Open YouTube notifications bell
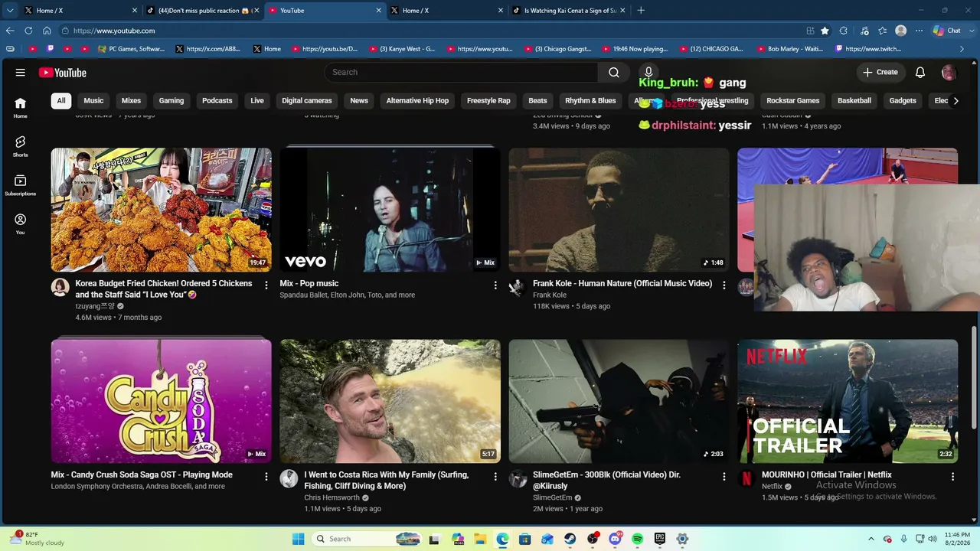This screenshot has height=551, width=980. [x=920, y=72]
